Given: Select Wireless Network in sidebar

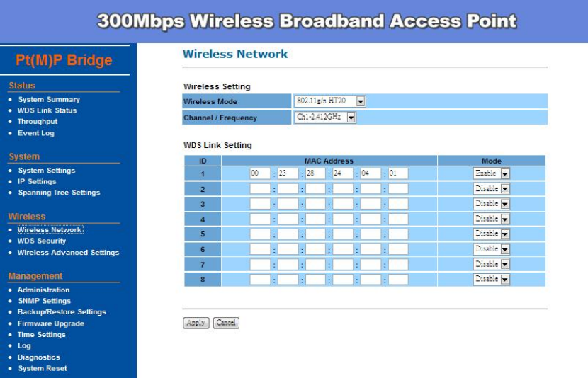Looking at the screenshot, I should 50,229.
